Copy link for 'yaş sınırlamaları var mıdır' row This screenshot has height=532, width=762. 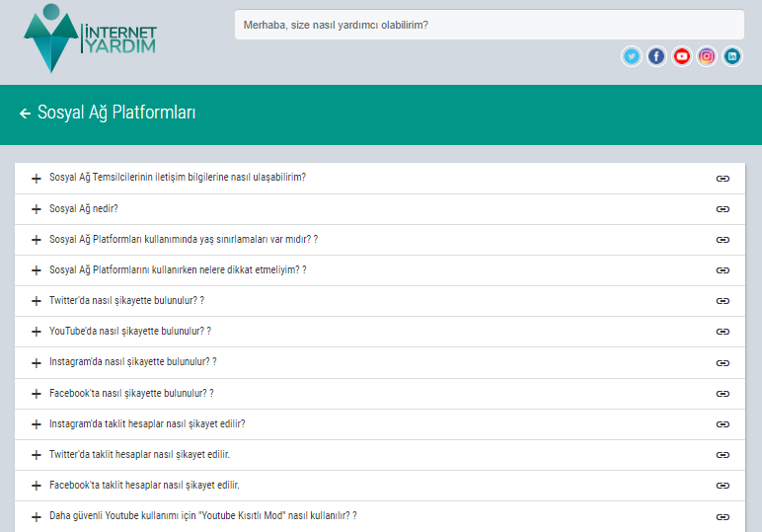point(723,240)
